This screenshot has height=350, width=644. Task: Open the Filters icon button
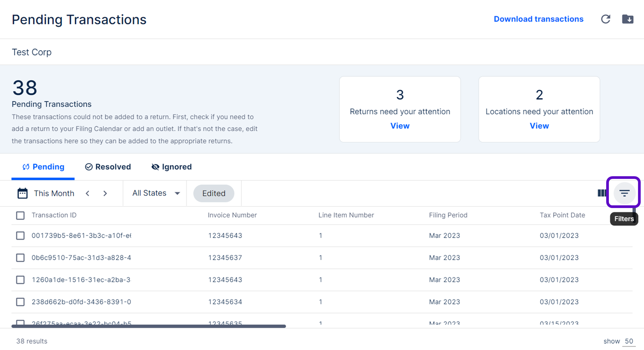[624, 193]
